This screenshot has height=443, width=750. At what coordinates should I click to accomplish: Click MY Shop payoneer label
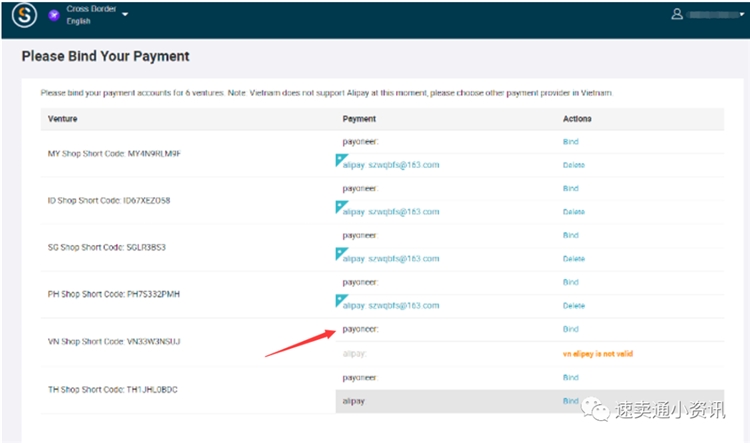[x=360, y=142]
